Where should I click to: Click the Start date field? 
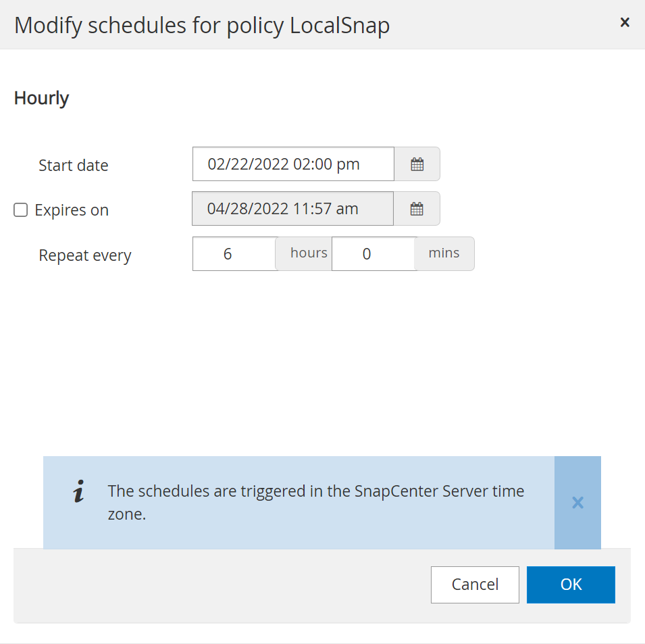click(292, 164)
